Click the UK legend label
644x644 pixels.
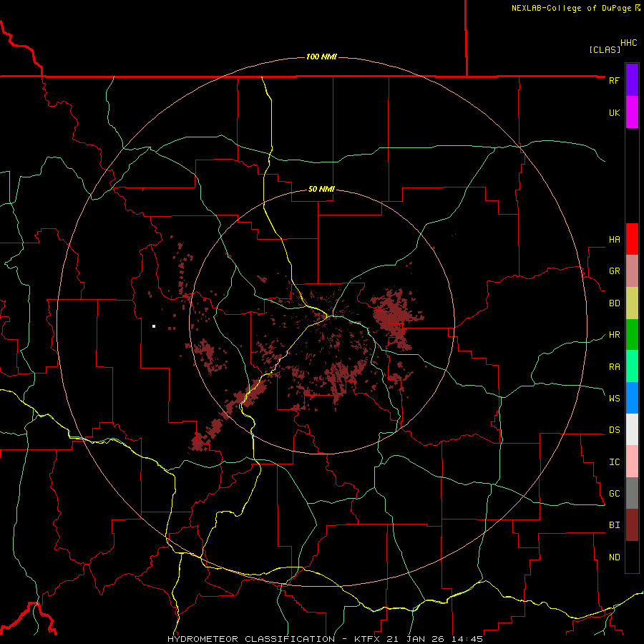614,112
